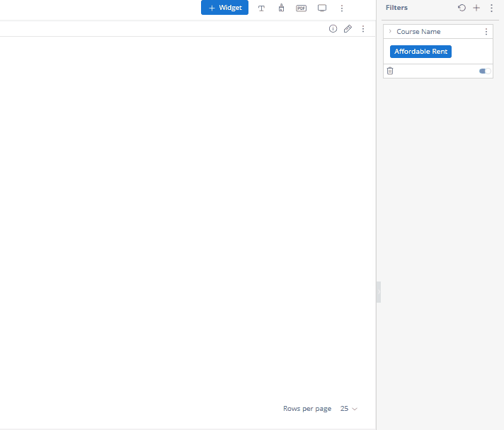Toggle the Course Name filter off

click(485, 71)
